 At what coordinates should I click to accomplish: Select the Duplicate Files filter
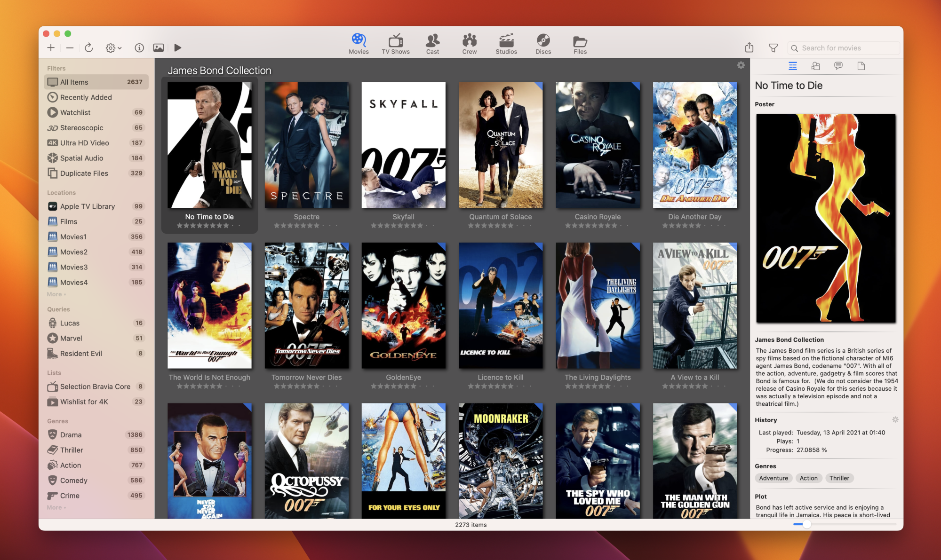[96, 173]
